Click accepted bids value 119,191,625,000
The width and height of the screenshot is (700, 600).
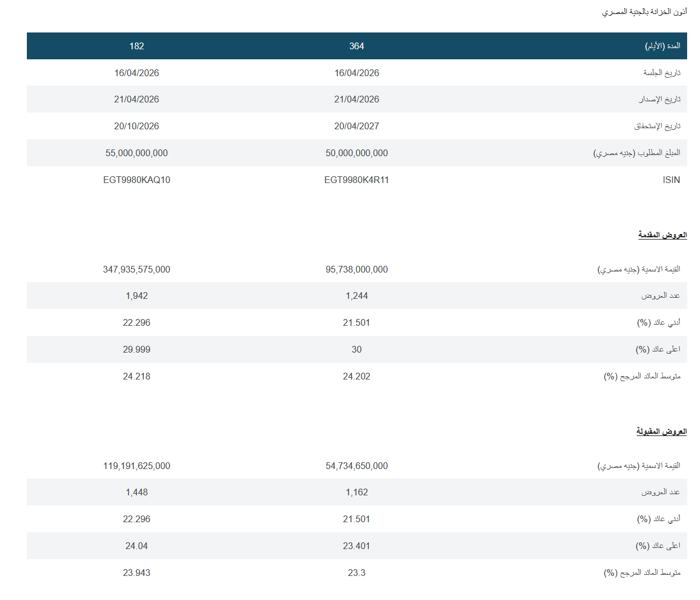click(x=137, y=466)
